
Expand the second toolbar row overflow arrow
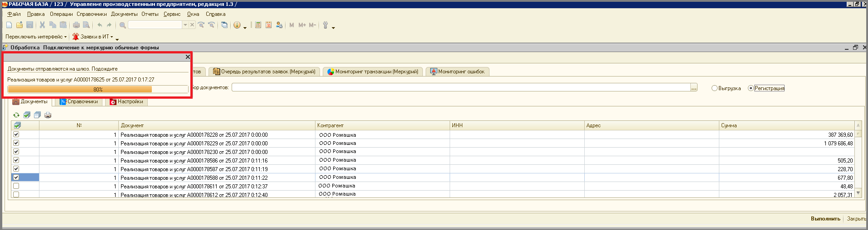(x=117, y=39)
